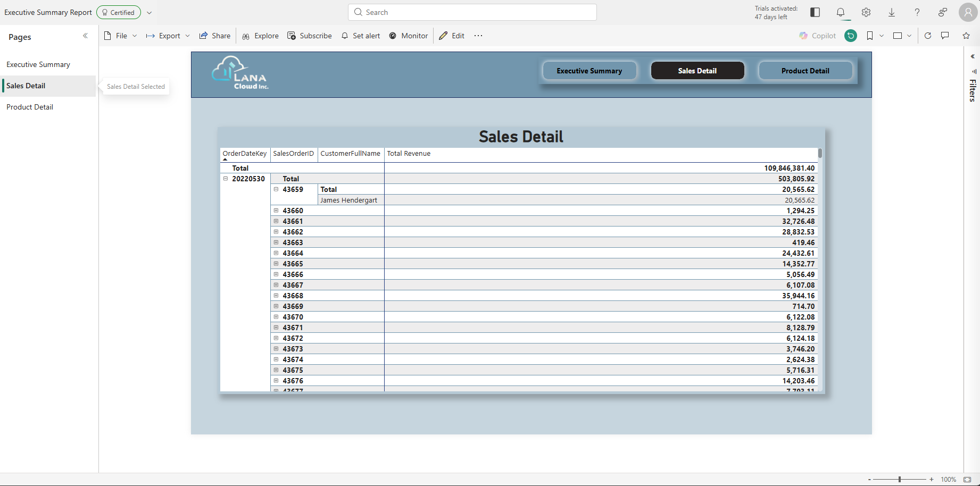Collapse the 20220530 date row
Image resolution: width=980 pixels, height=486 pixels.
point(226,179)
